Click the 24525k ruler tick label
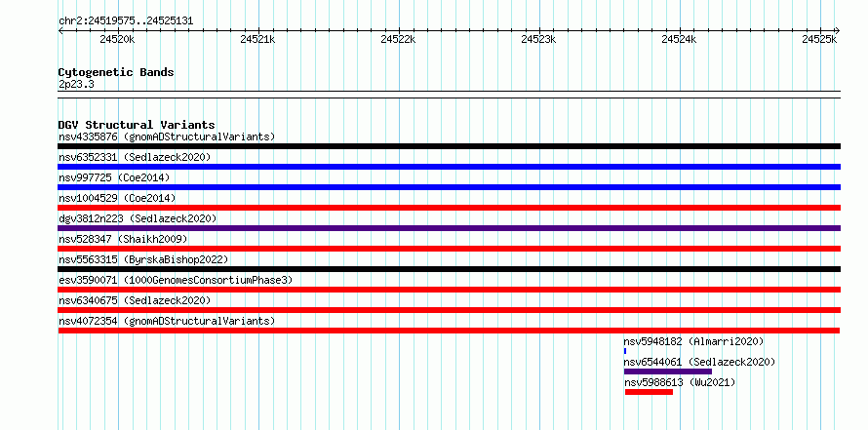The image size is (868, 430). (820, 39)
